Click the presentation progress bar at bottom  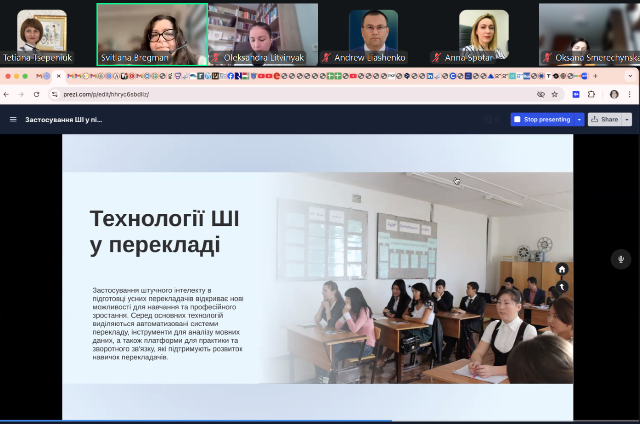pos(320,421)
